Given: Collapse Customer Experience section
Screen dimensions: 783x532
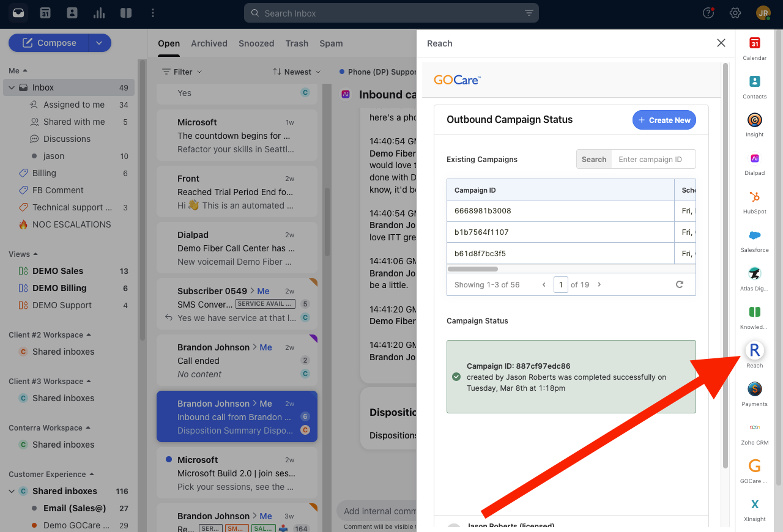Looking at the screenshot, I should pos(51,474).
